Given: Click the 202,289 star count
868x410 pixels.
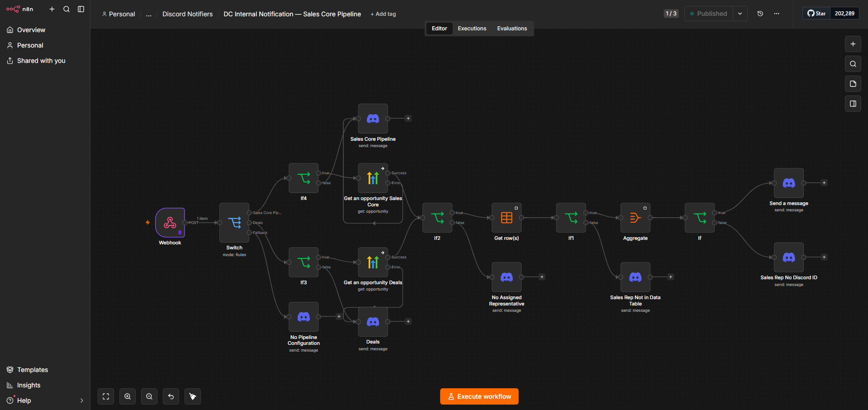Looking at the screenshot, I should (844, 14).
